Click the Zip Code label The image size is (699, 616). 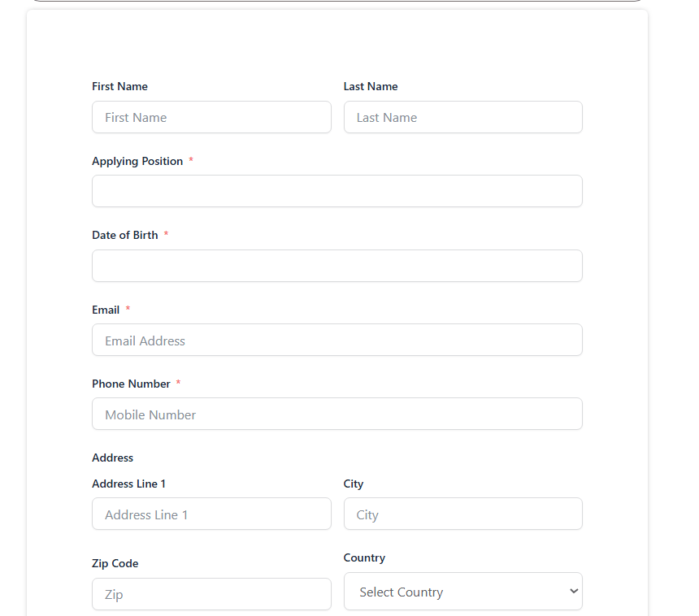(115, 564)
